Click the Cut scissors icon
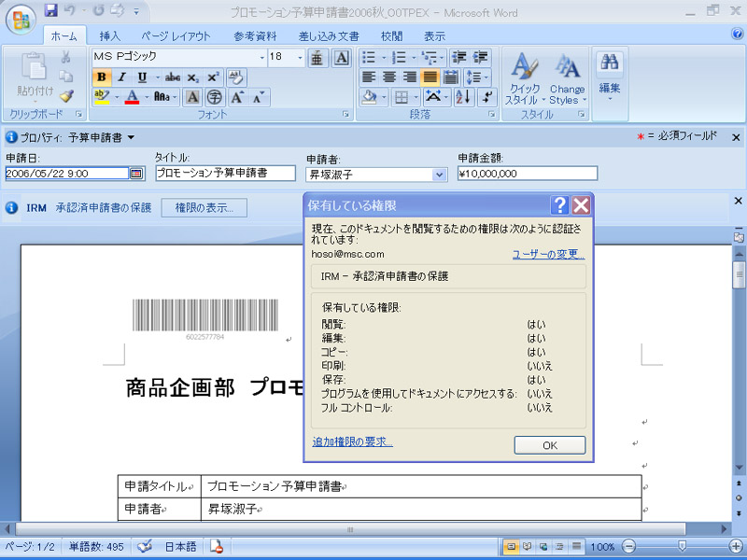Viewport: 747px width, 560px height. (x=65, y=57)
